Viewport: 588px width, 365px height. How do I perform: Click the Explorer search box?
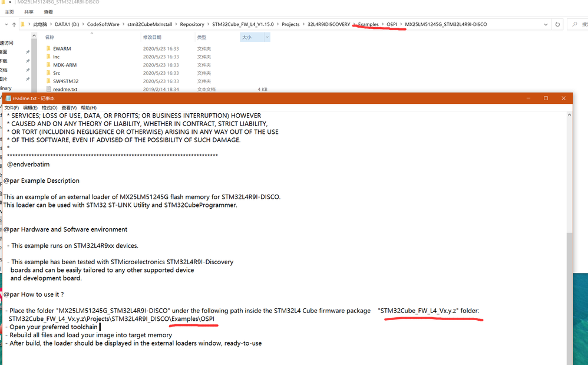pyautogui.click(x=577, y=24)
